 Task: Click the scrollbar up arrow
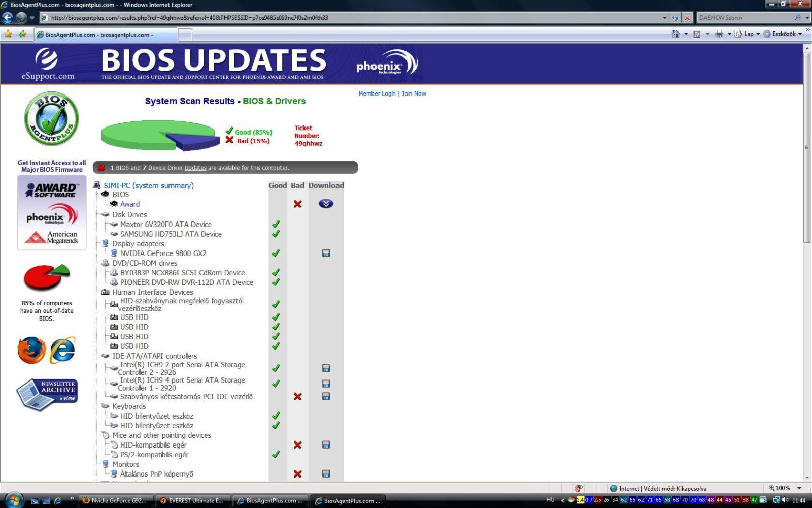807,48
